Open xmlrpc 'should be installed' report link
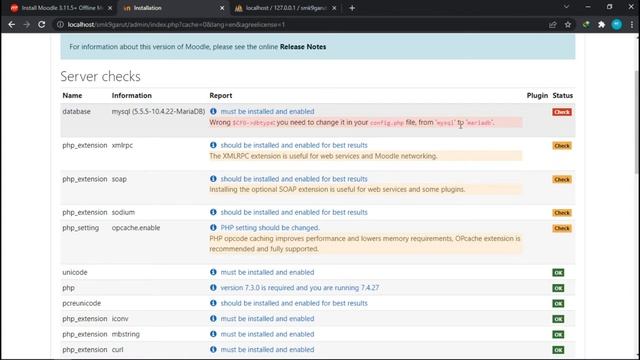This screenshot has height=360, width=640. click(x=294, y=145)
